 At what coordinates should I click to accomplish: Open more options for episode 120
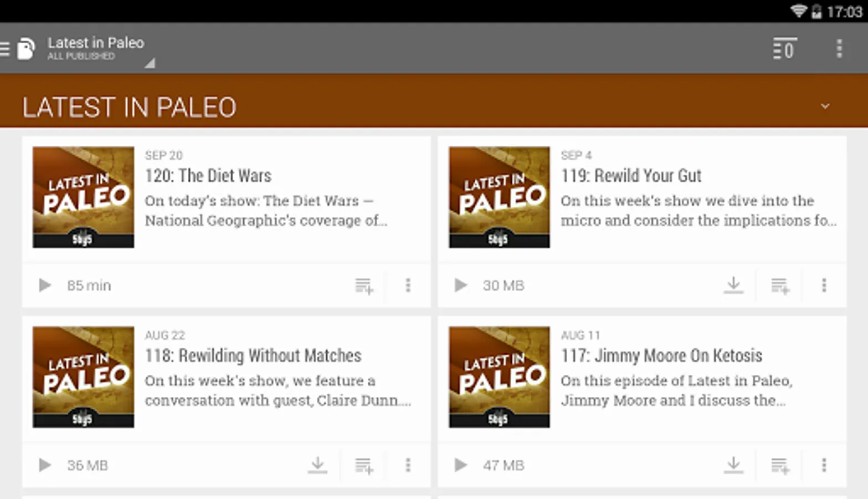click(408, 286)
